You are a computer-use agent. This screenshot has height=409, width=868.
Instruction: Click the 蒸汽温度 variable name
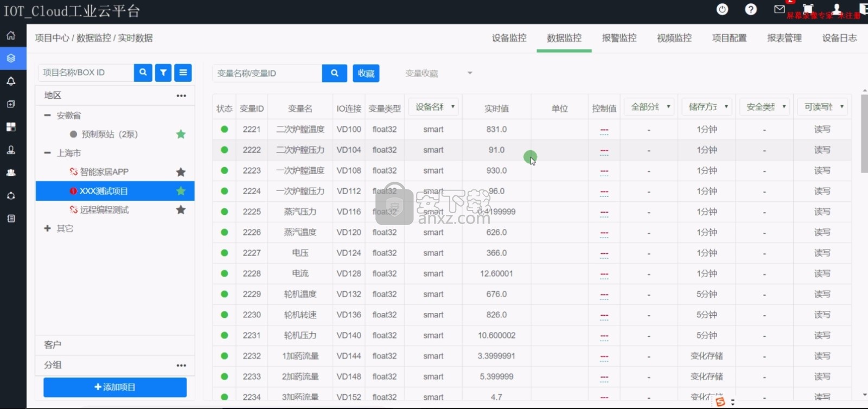[x=300, y=232]
